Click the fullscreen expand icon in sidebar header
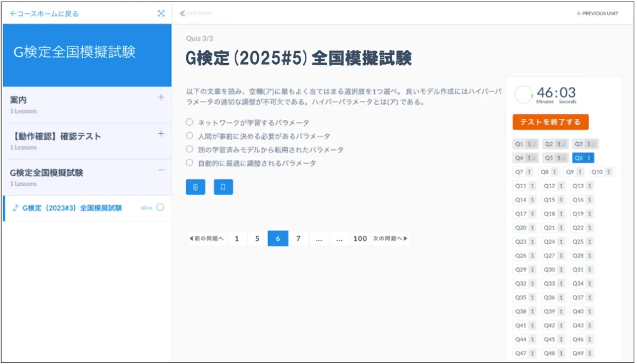Viewport: 637px width, 364px height. (161, 14)
